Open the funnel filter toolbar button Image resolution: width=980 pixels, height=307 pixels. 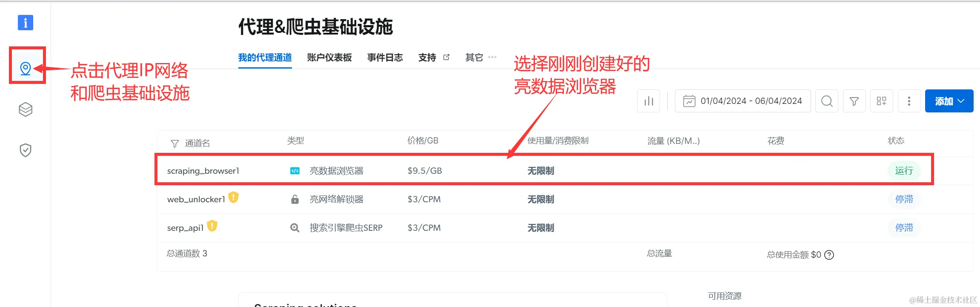tap(854, 101)
